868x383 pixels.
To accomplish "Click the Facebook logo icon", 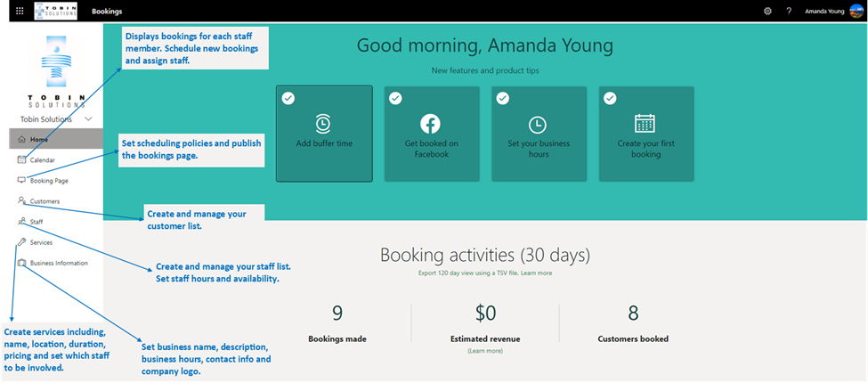I will tap(431, 124).
